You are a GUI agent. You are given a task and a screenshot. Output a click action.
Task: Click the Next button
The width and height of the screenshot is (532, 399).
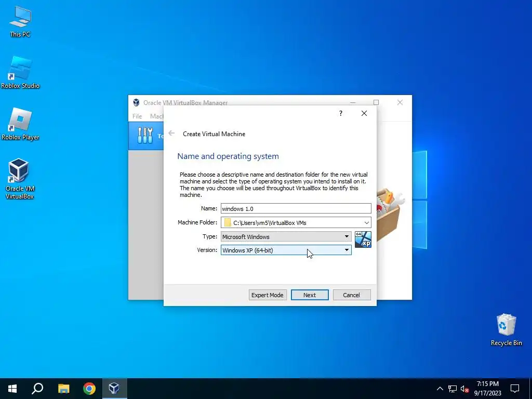click(x=310, y=295)
